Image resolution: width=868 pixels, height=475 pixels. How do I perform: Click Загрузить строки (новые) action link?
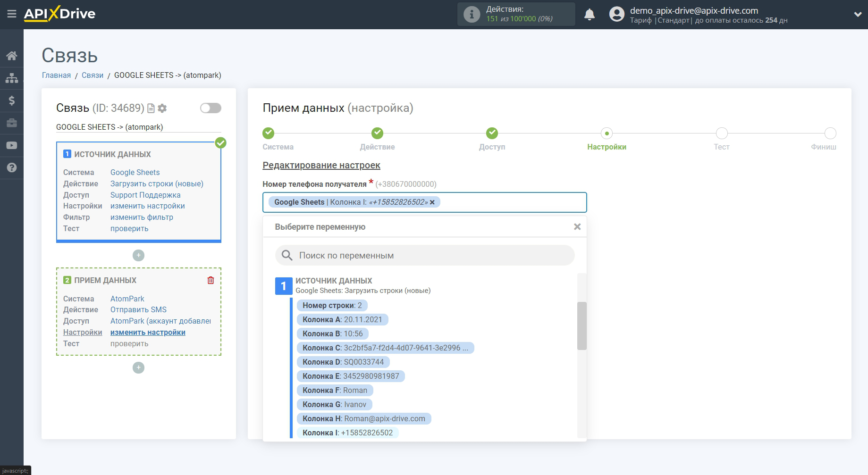pyautogui.click(x=157, y=183)
